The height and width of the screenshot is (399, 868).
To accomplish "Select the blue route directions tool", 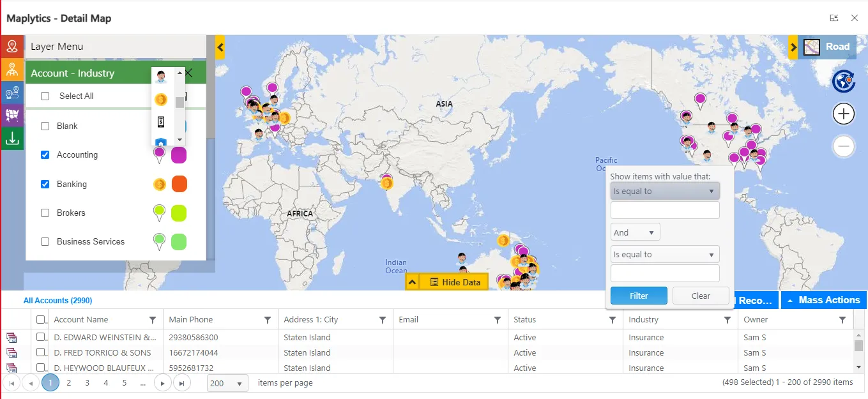I will click(x=12, y=91).
